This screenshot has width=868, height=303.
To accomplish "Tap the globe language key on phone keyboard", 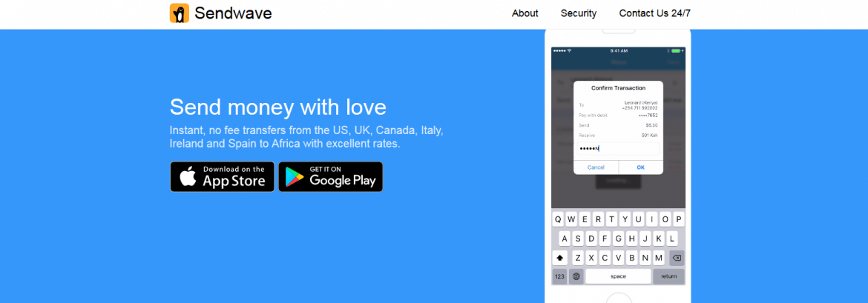I will (x=576, y=276).
